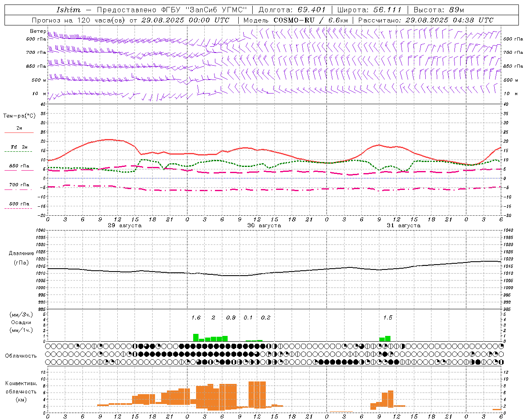Click the "Широта: 56.111" latitude value
The width and height of the screenshot is (525, 420).
pos(369,10)
